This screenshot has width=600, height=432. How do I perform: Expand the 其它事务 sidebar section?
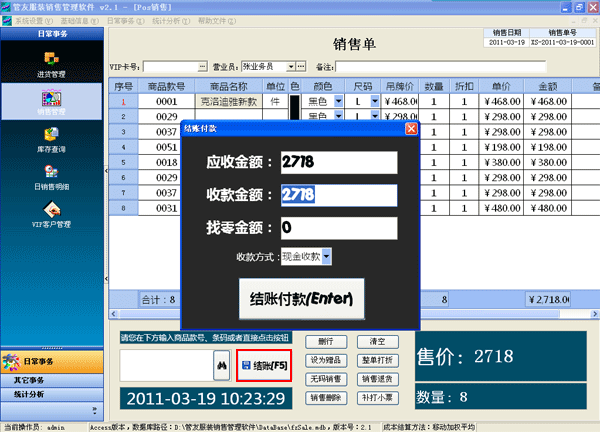tap(51, 380)
